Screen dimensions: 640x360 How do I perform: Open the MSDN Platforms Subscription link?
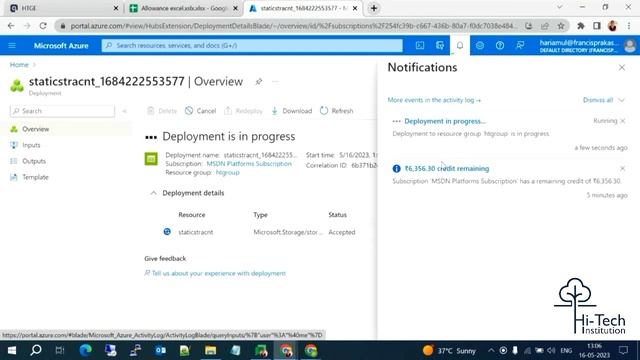tap(249, 164)
